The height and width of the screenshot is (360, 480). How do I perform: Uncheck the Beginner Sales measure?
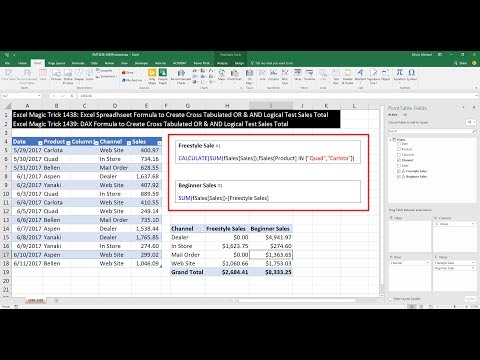[399, 177]
